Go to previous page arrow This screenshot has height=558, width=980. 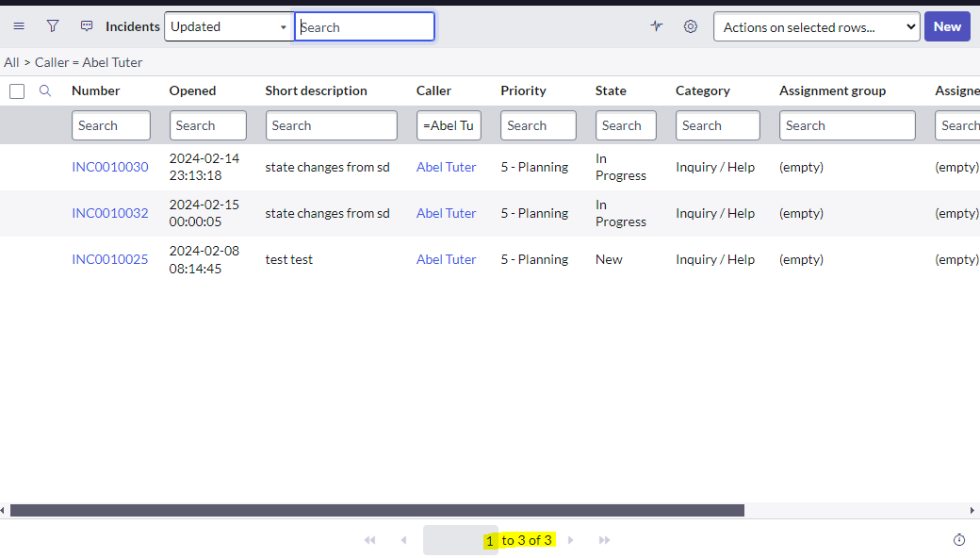coord(403,540)
